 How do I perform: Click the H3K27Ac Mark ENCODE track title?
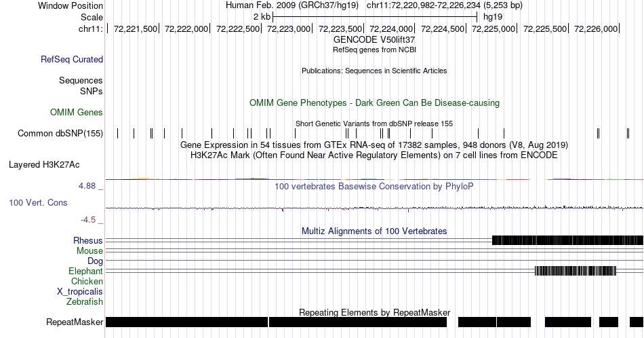pos(374,155)
